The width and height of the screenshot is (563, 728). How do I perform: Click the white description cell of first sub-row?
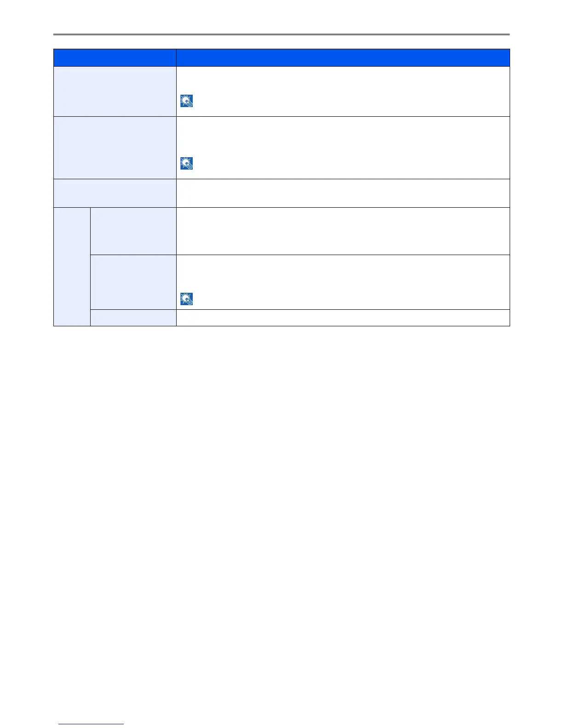343,231
